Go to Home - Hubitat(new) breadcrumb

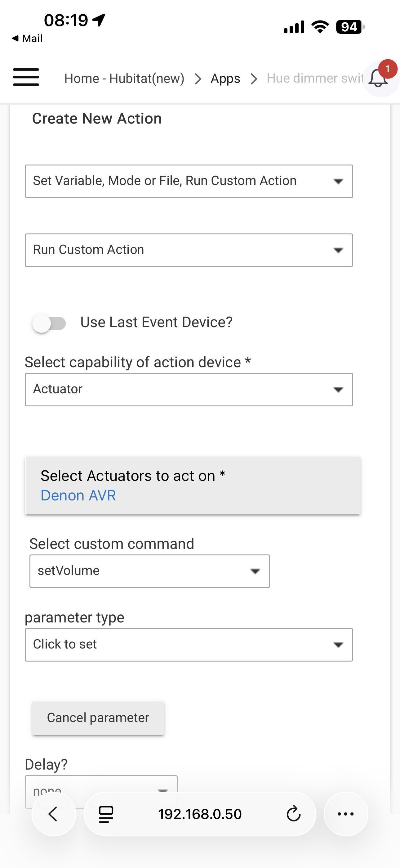coord(124,79)
